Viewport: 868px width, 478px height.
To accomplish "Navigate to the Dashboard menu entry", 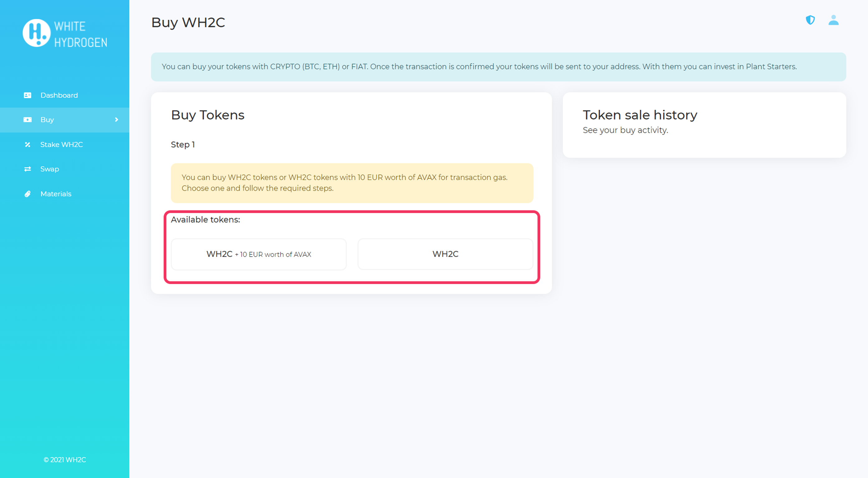I will (59, 95).
